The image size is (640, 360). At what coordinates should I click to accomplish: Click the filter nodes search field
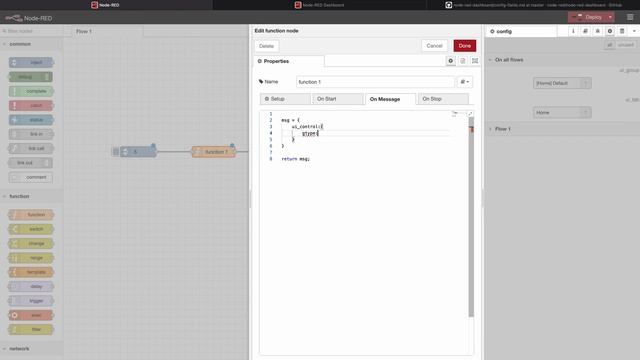point(32,31)
